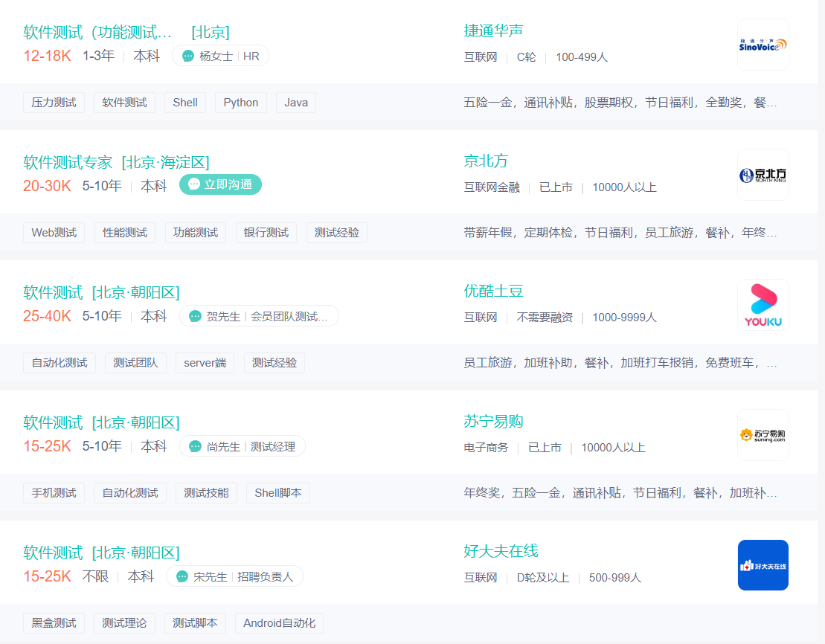Click chat bubble icon beside 杨女士
The image size is (825, 644).
(188, 56)
